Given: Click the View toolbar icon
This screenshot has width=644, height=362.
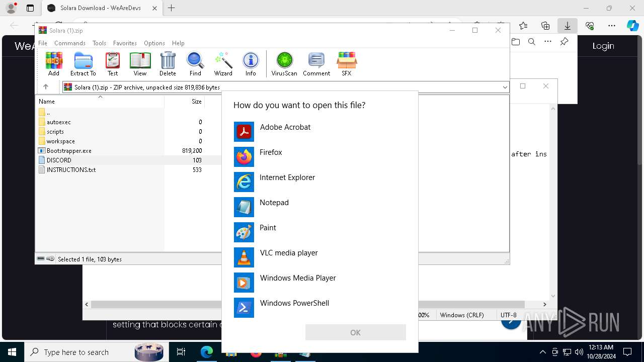Looking at the screenshot, I should tap(140, 64).
